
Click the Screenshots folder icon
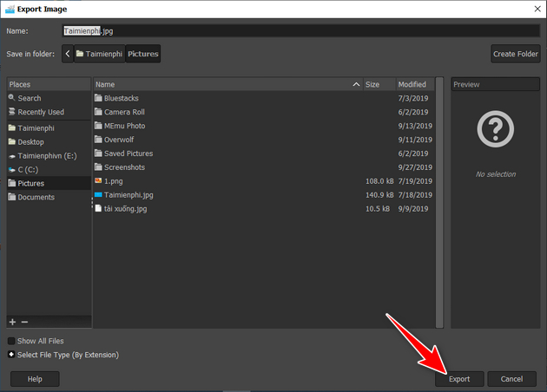[98, 167]
